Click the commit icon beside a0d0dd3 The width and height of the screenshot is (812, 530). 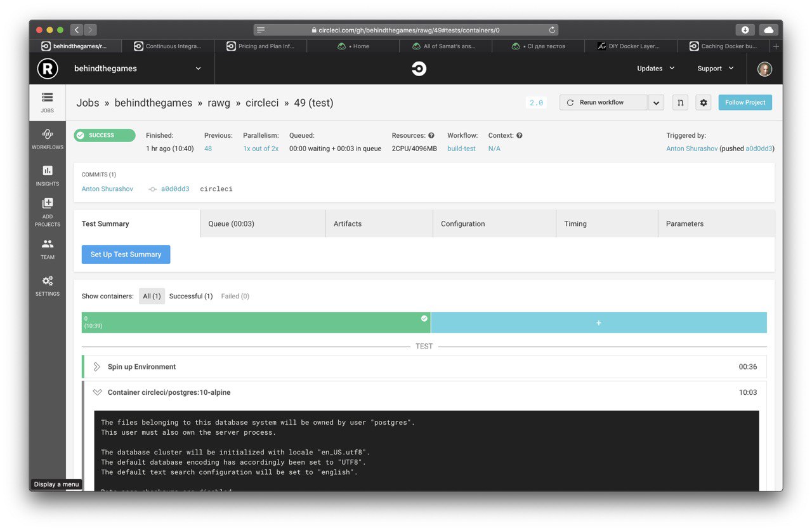pyautogui.click(x=152, y=189)
